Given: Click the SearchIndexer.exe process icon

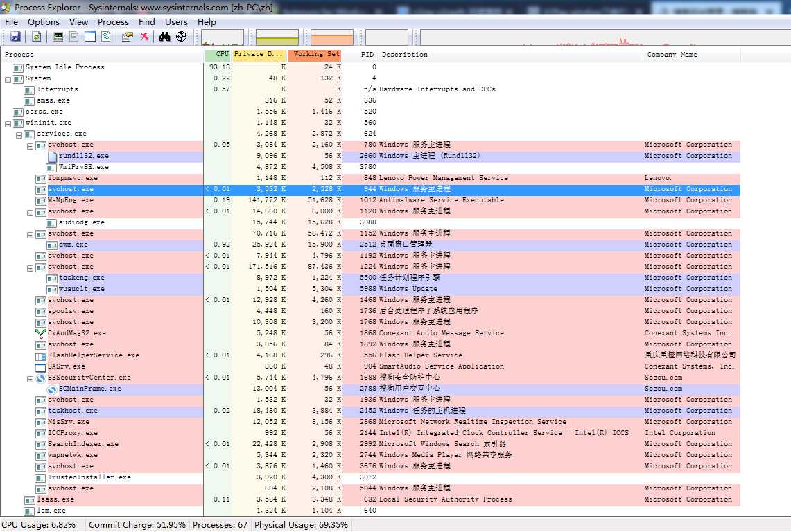Looking at the screenshot, I should (x=41, y=445).
